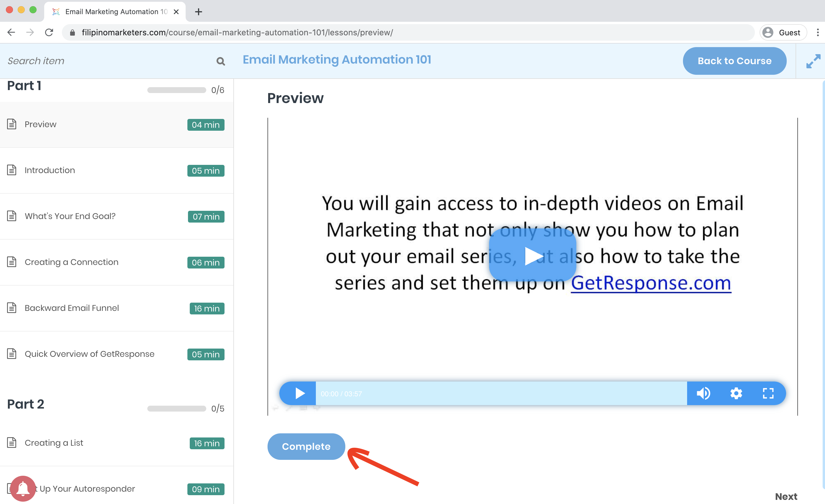Mark lesson as Complete
825x504 pixels.
click(x=306, y=447)
